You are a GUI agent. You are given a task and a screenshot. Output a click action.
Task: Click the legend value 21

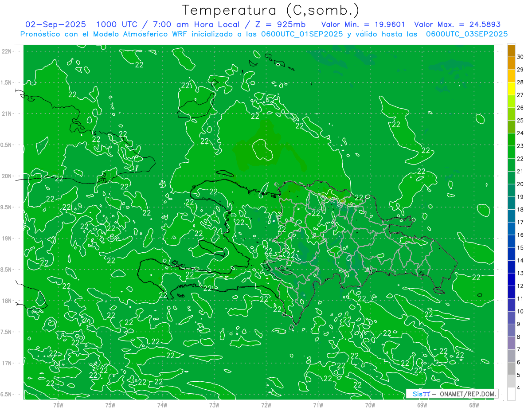[520, 171]
